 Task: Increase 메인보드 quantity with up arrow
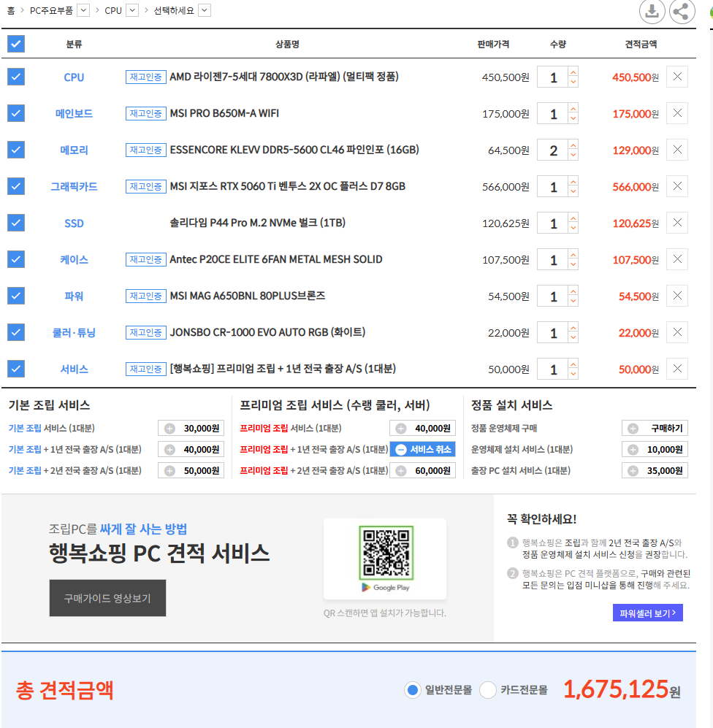coord(573,109)
